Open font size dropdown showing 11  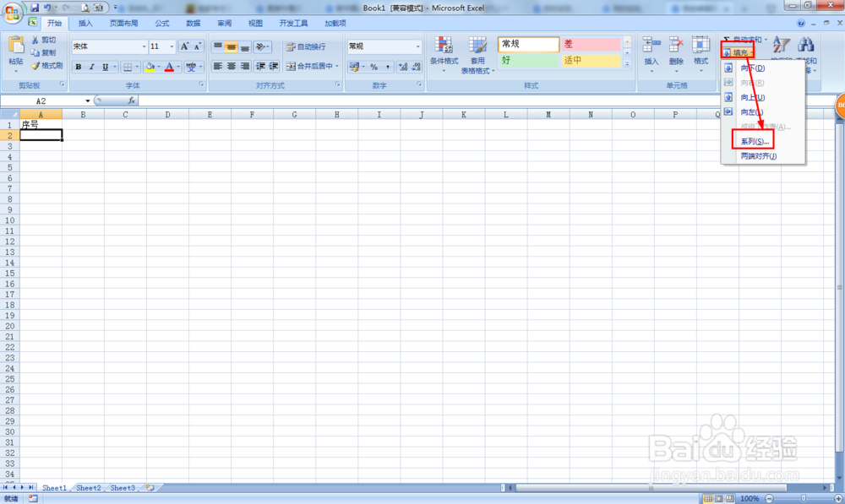[x=172, y=46]
